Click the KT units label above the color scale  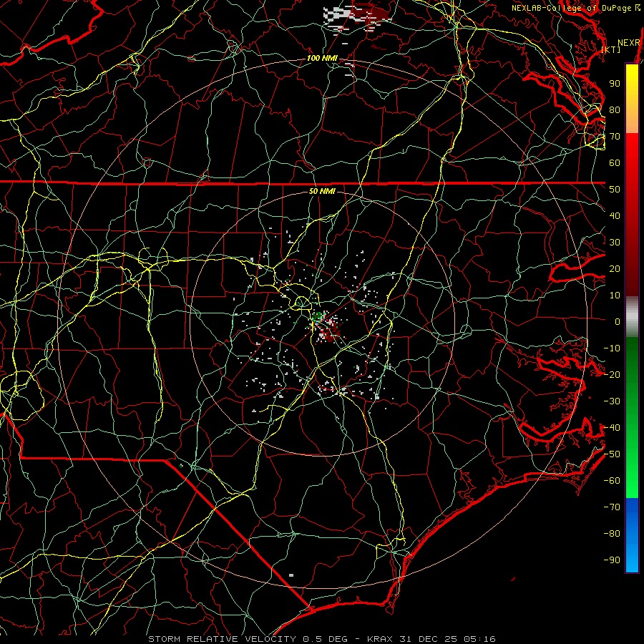(611, 49)
